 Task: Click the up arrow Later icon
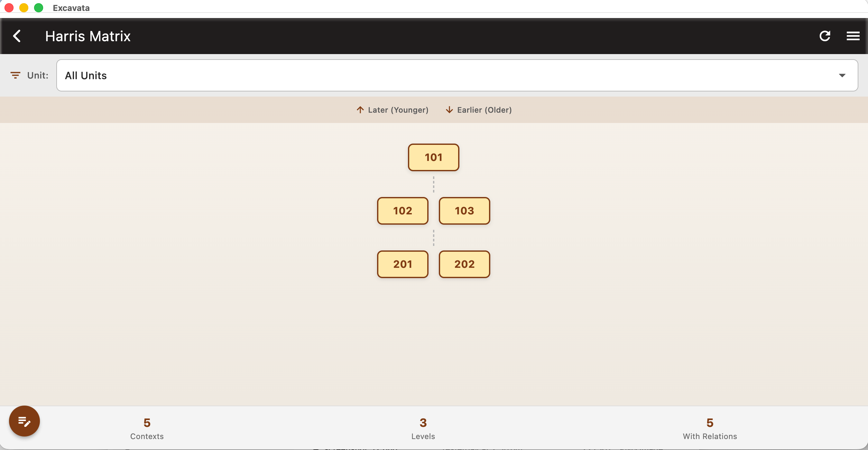360,110
